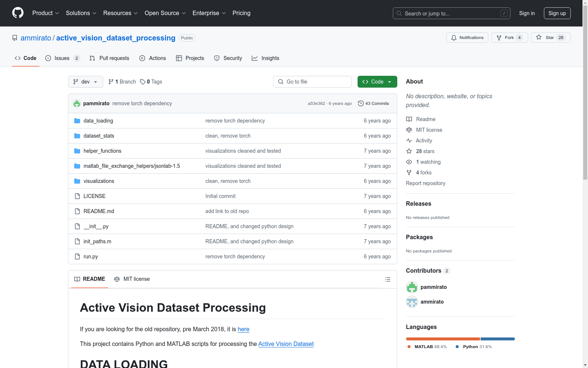Click Report repository link

click(426, 183)
